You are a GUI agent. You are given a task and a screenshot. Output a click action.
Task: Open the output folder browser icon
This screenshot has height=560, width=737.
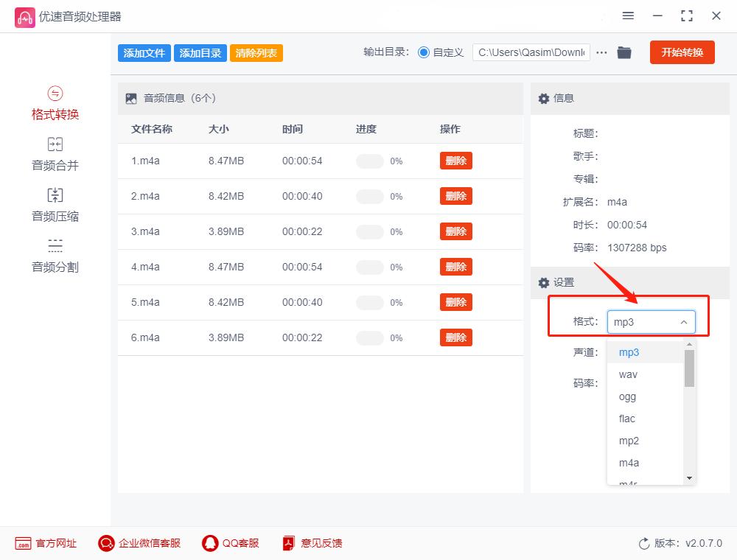(624, 52)
